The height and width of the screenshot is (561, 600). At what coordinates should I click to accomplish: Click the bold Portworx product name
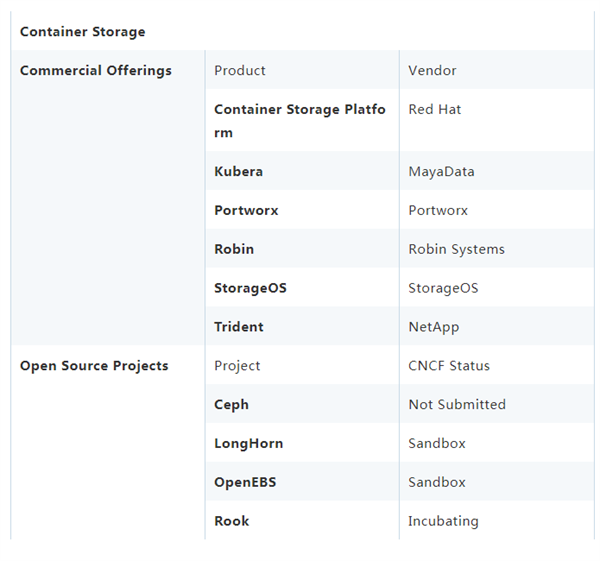pos(246,211)
